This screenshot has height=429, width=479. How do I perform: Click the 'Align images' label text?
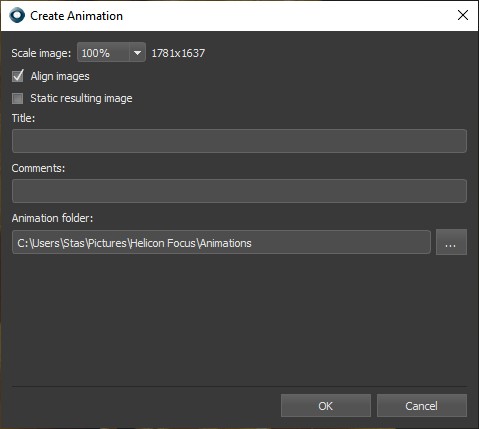pos(60,76)
